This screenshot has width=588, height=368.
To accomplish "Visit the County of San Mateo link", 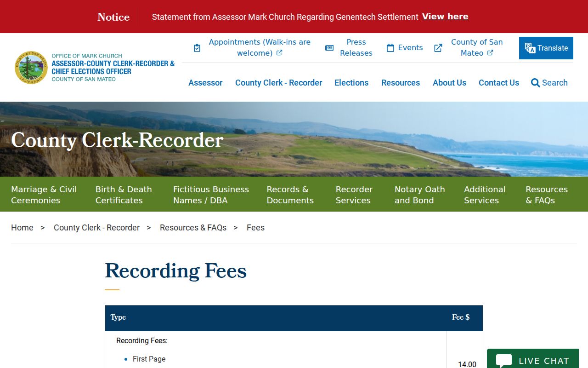I will 477,47.
